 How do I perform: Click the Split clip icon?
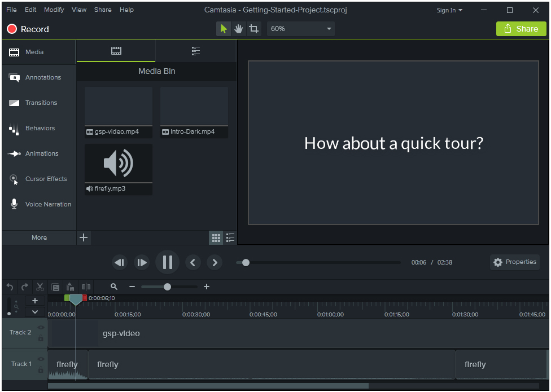[86, 287]
